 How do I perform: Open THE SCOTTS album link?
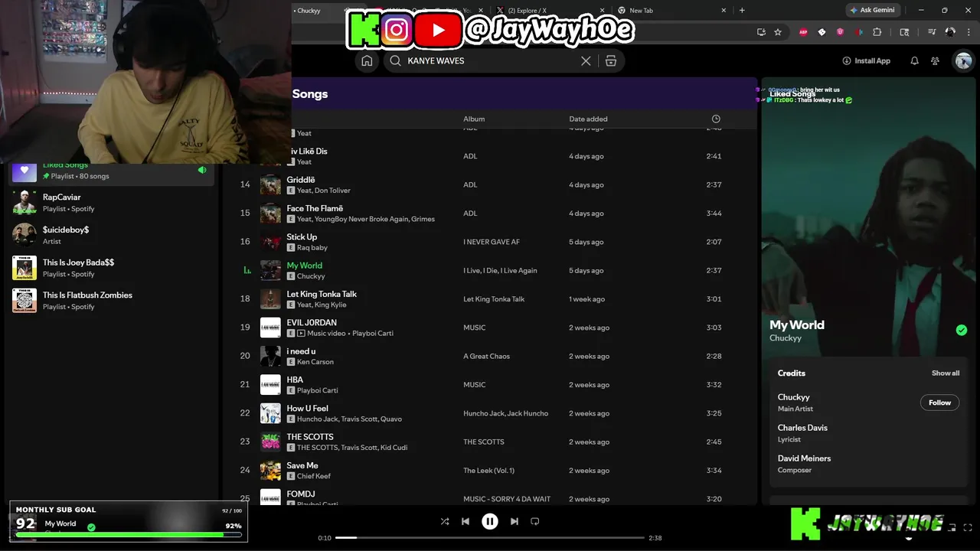click(x=483, y=442)
